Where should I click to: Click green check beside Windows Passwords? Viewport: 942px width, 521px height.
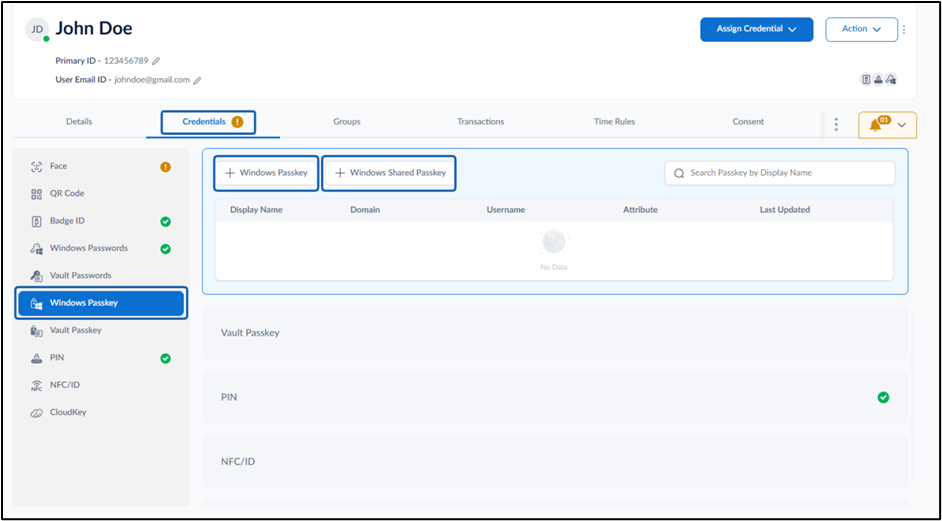pyautogui.click(x=166, y=249)
